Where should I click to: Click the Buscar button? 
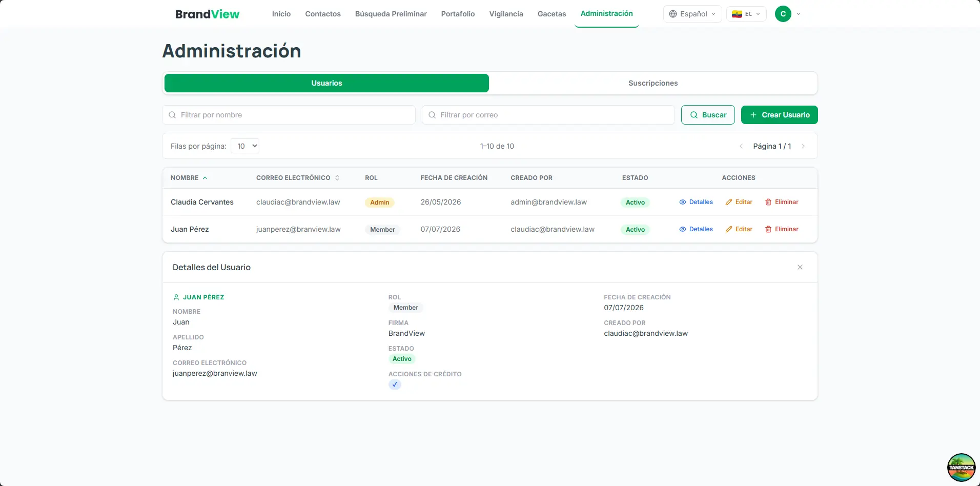click(x=708, y=115)
